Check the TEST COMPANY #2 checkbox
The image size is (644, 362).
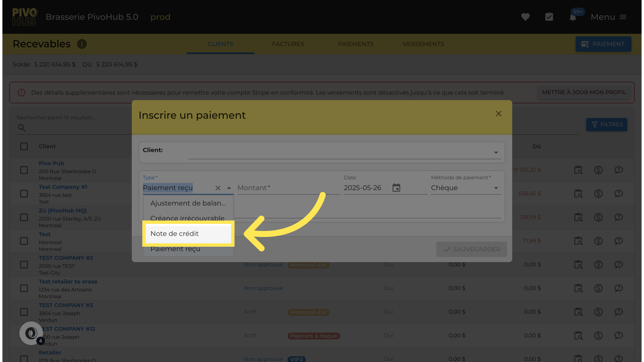[24, 265]
